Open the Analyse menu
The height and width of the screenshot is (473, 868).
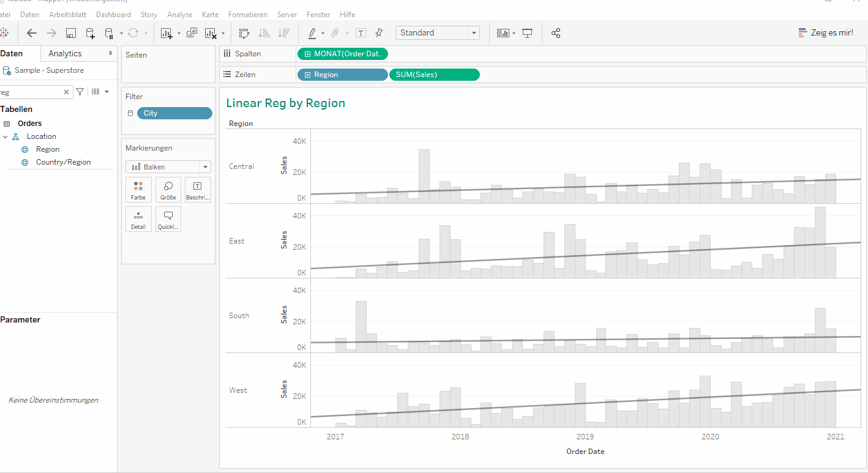[x=179, y=14]
